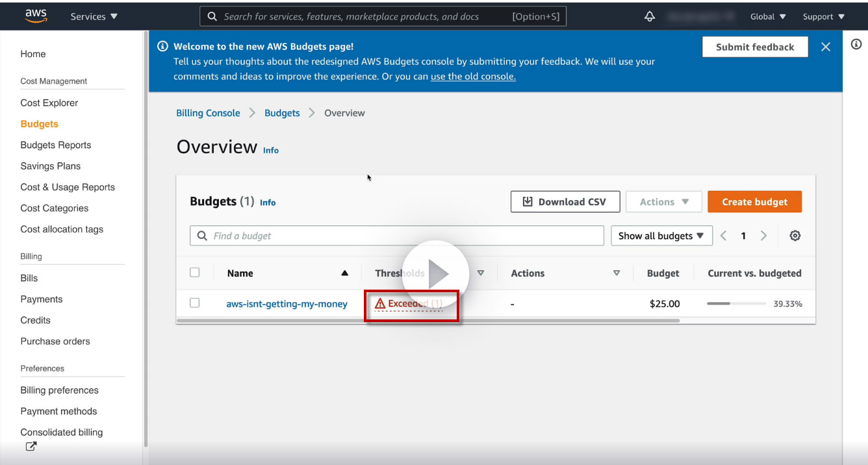Open Cost Explorer in sidebar

[x=49, y=103]
